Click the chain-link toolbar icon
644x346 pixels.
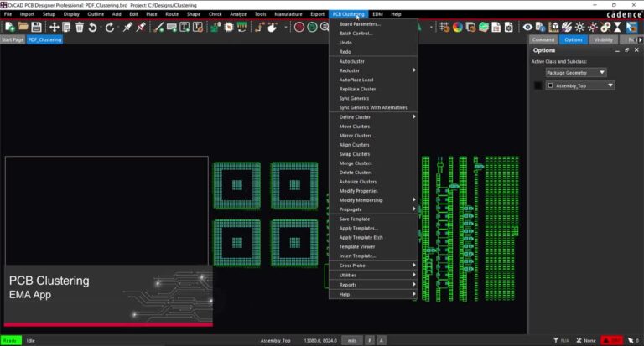pyautogui.click(x=605, y=27)
